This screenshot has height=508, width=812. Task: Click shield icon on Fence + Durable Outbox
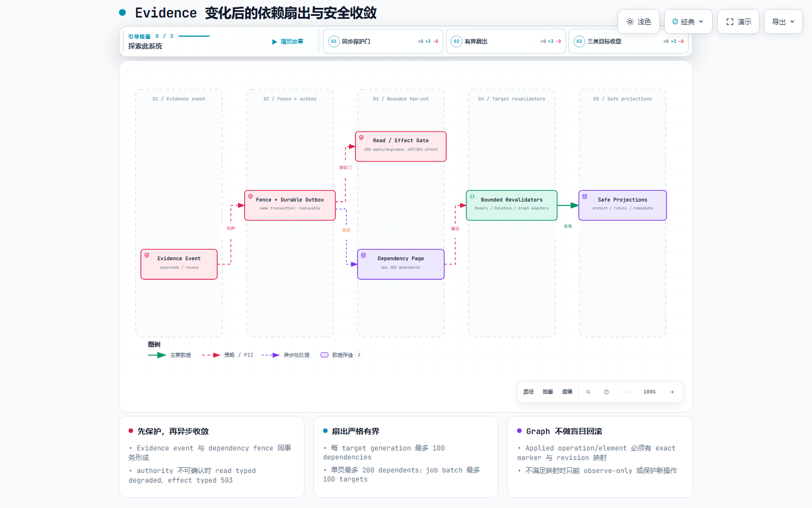tap(250, 197)
